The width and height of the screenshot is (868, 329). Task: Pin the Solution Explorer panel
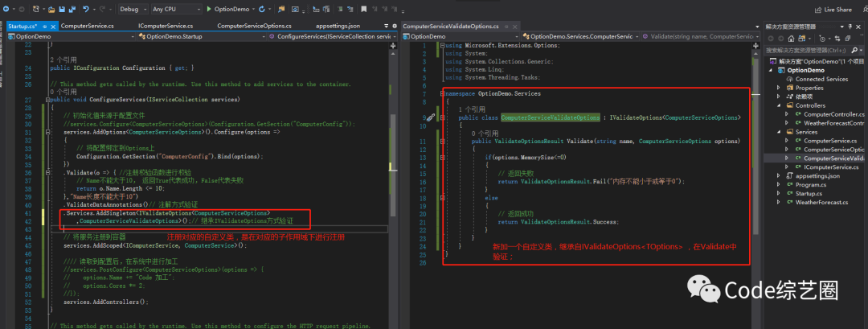tap(851, 26)
